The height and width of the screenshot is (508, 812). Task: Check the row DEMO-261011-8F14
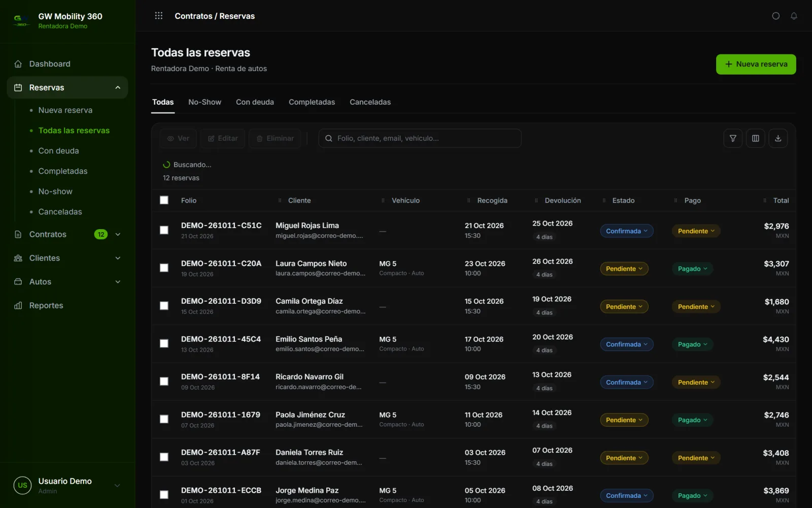(164, 382)
